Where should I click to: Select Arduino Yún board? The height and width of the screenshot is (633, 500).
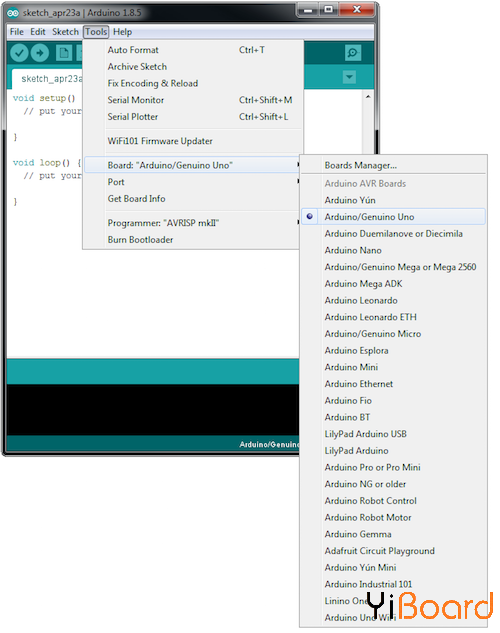tap(393, 200)
